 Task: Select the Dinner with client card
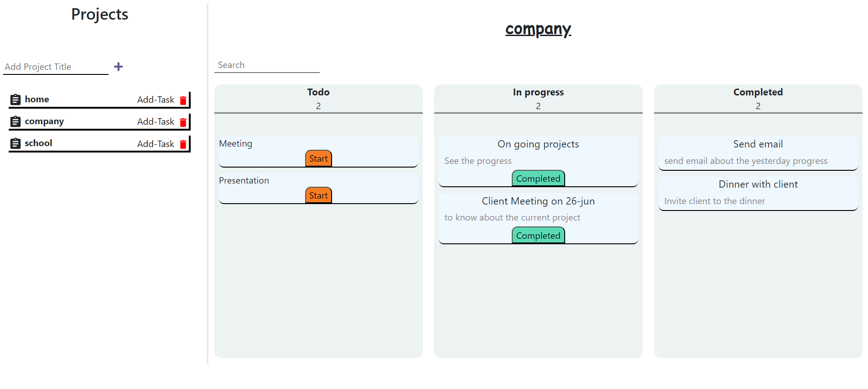[x=758, y=192]
